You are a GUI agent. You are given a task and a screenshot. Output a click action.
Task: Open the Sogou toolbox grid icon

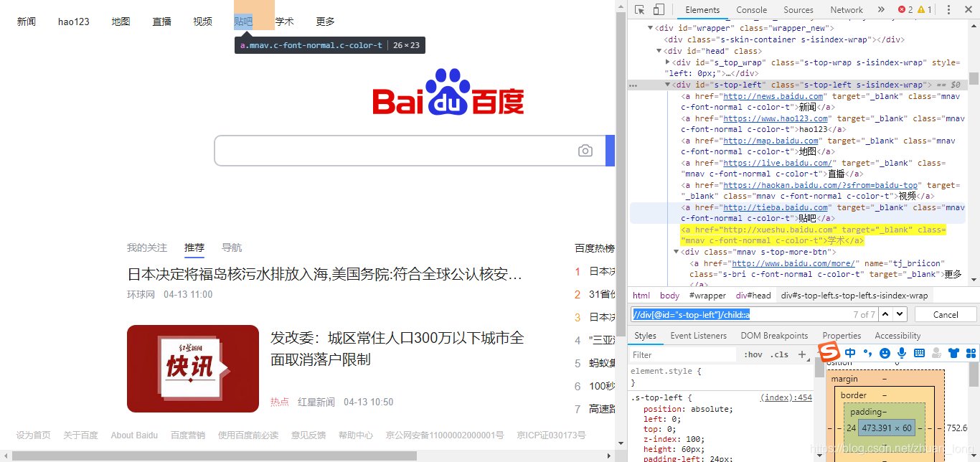(972, 352)
